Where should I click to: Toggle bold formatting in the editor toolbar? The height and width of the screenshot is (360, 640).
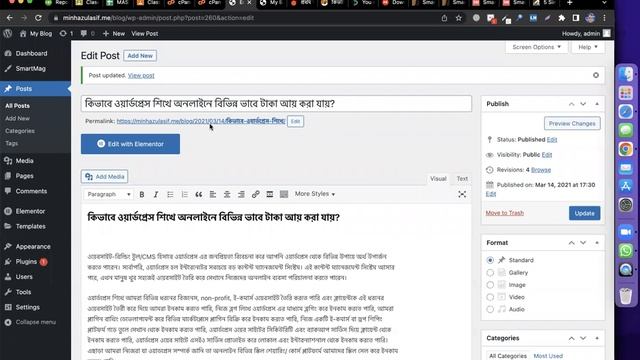[x=142, y=194]
